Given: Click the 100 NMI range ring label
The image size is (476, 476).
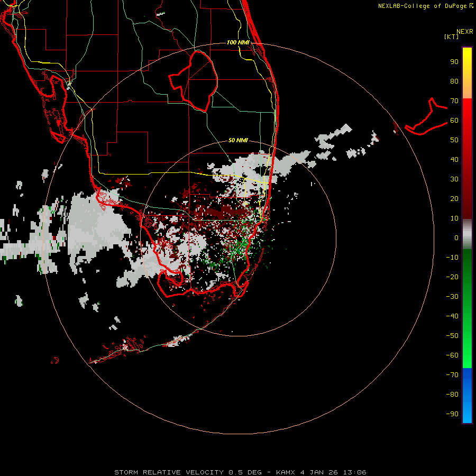Looking at the screenshot, I should tap(238, 42).
